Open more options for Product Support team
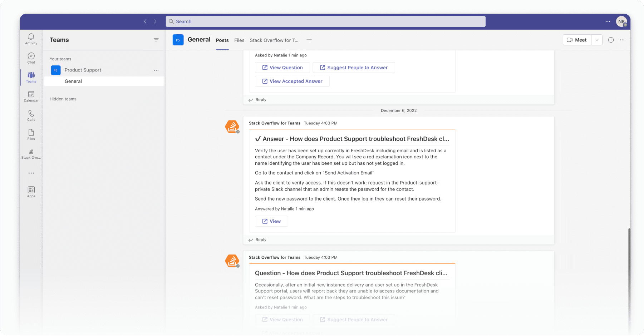The height and width of the screenshot is (336, 644). 156,70
